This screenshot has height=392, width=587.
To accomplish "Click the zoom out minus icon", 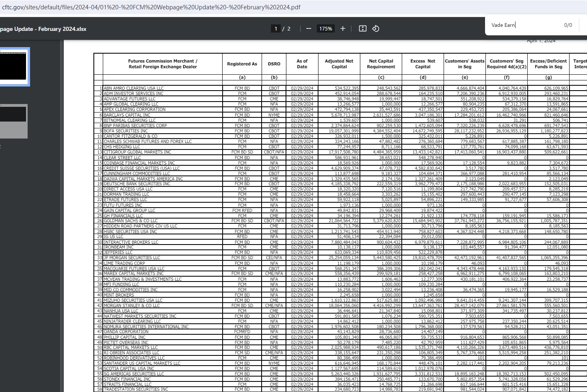I will click(x=309, y=28).
